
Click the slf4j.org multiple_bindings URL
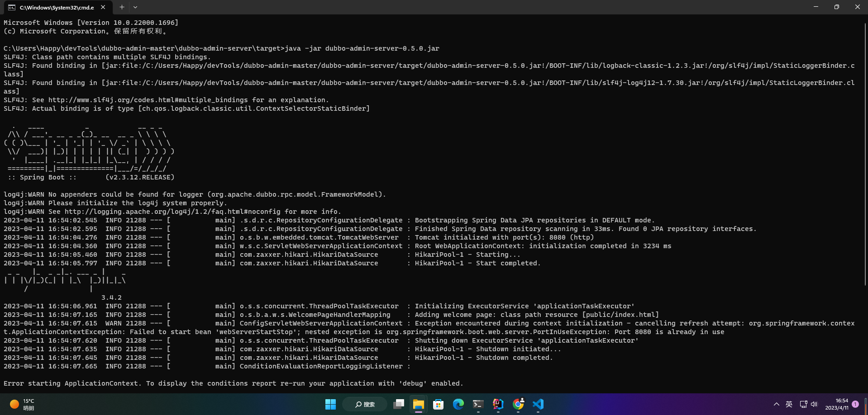pos(148,100)
